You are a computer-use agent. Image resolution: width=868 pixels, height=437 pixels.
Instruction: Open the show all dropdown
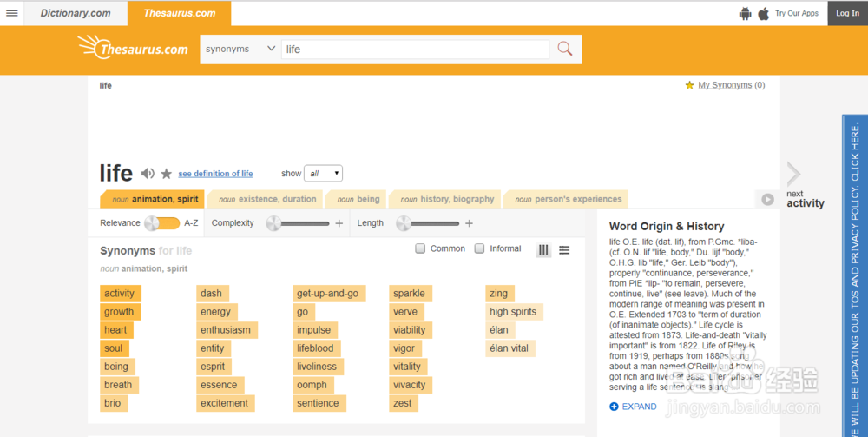pos(323,174)
